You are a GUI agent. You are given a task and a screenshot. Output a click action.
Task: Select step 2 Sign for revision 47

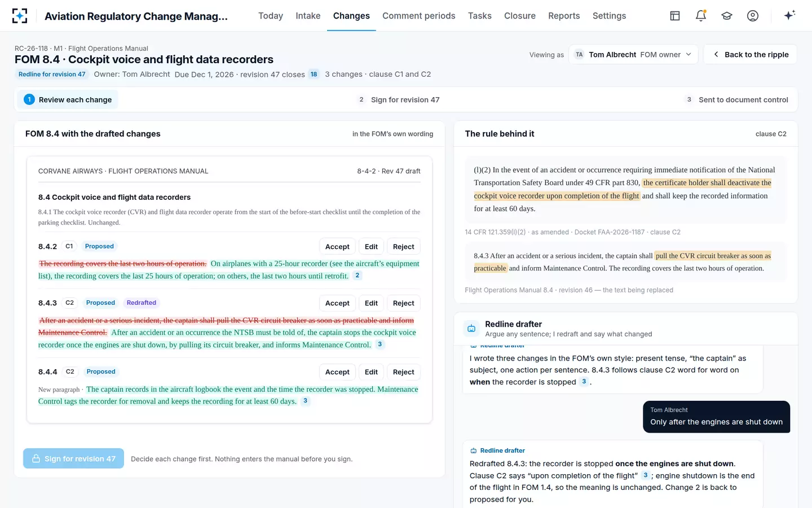[399, 99]
